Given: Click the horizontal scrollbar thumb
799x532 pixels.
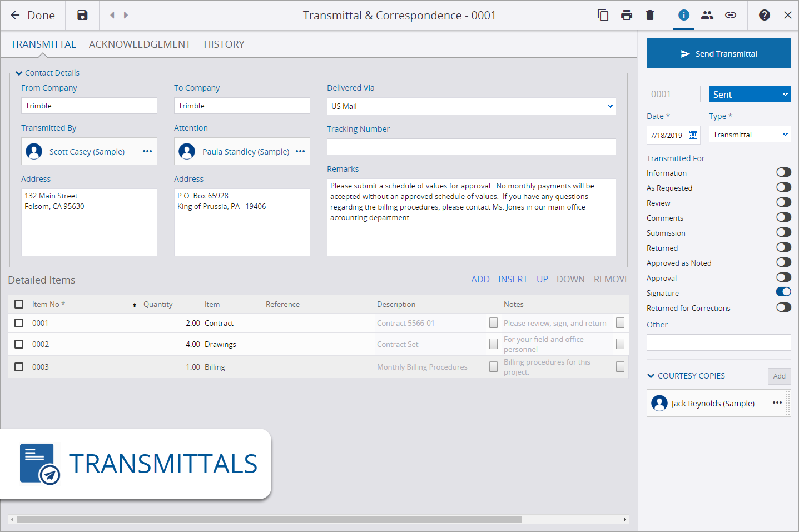Looking at the screenshot, I should point(269,520).
